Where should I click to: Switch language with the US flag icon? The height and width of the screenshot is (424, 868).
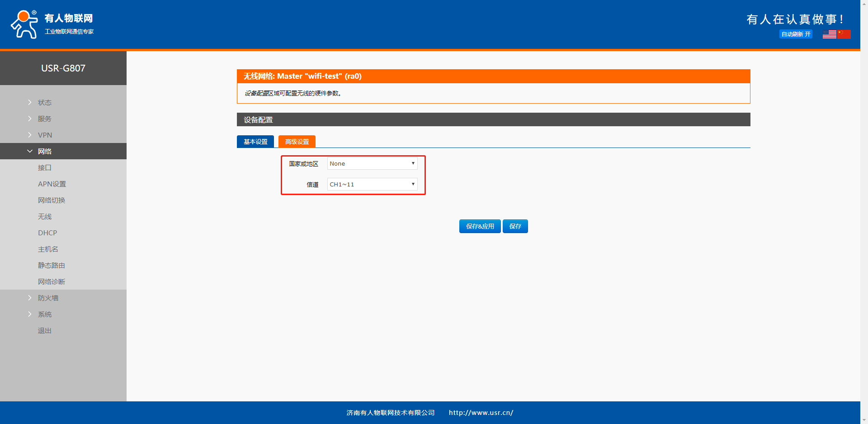[x=829, y=34]
